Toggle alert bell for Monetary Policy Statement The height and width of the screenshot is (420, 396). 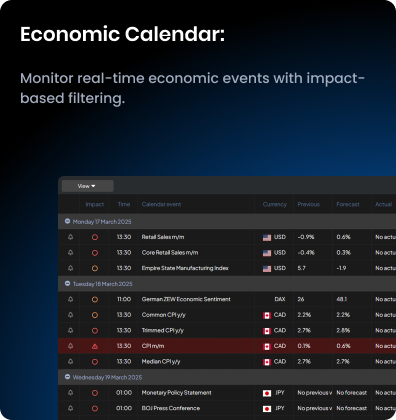pos(70,393)
